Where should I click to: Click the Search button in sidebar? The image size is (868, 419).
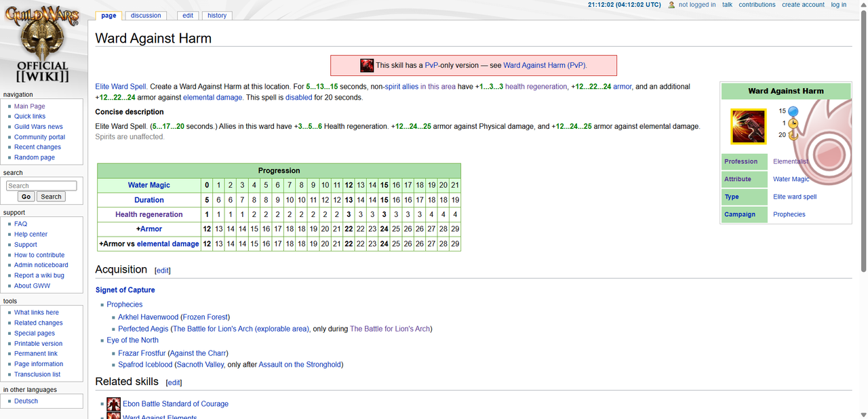pyautogui.click(x=50, y=197)
